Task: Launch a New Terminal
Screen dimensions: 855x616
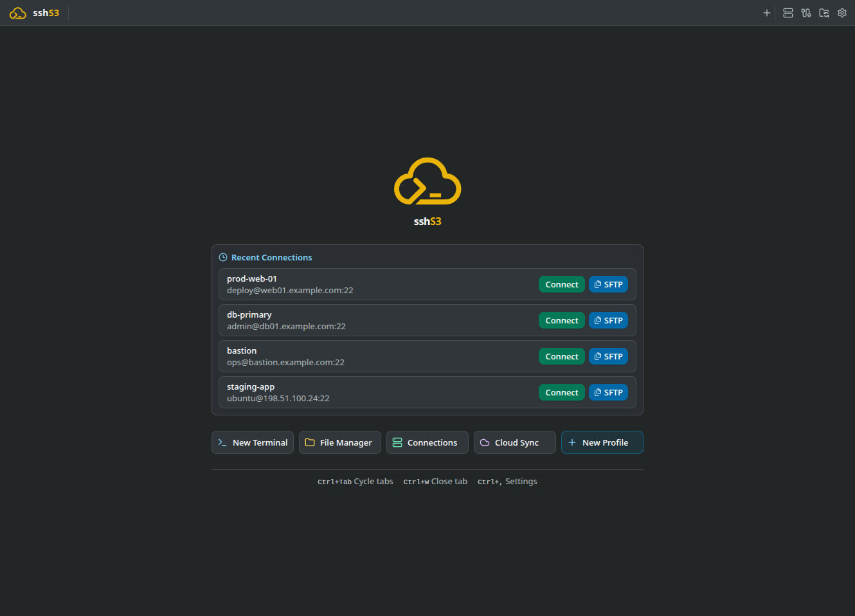Action: pyautogui.click(x=253, y=442)
